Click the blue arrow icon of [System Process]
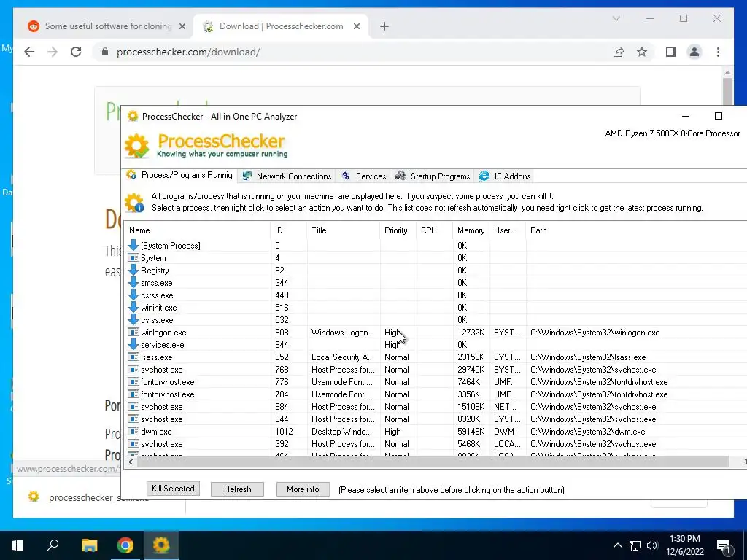747x560 pixels. point(133,245)
